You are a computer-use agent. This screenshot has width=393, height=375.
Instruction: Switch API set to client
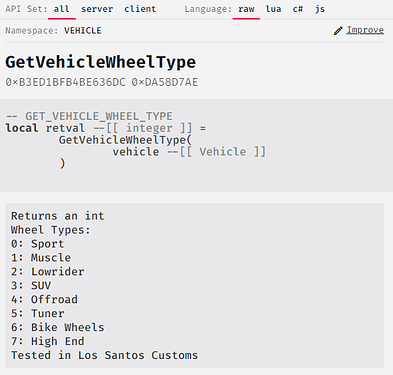(x=140, y=9)
